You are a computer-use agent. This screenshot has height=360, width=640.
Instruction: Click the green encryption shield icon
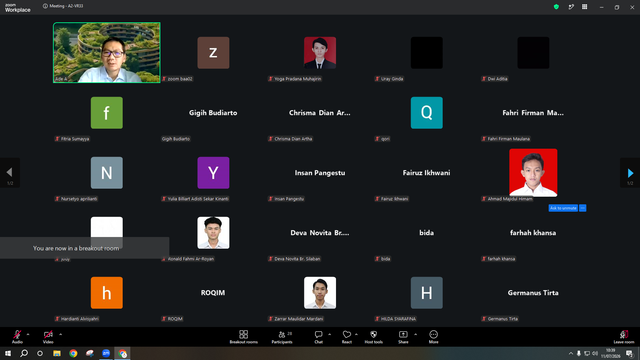pos(556,7)
